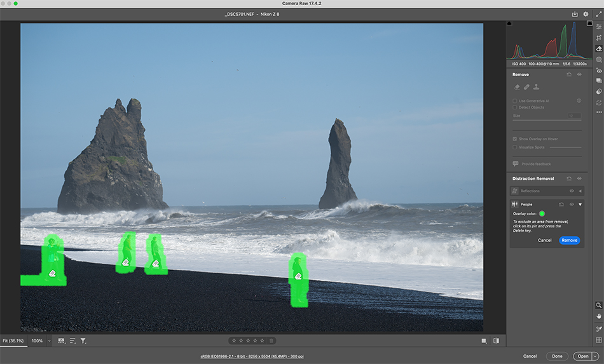The width and height of the screenshot is (604, 364).
Task: Toggle People removal visibility eye
Action: pyautogui.click(x=571, y=205)
